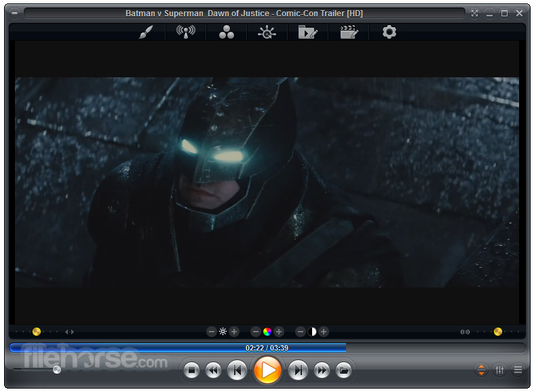This screenshot has height=392, width=534.
Task: Seek in the blue playback timeline bar
Action: coord(267,348)
